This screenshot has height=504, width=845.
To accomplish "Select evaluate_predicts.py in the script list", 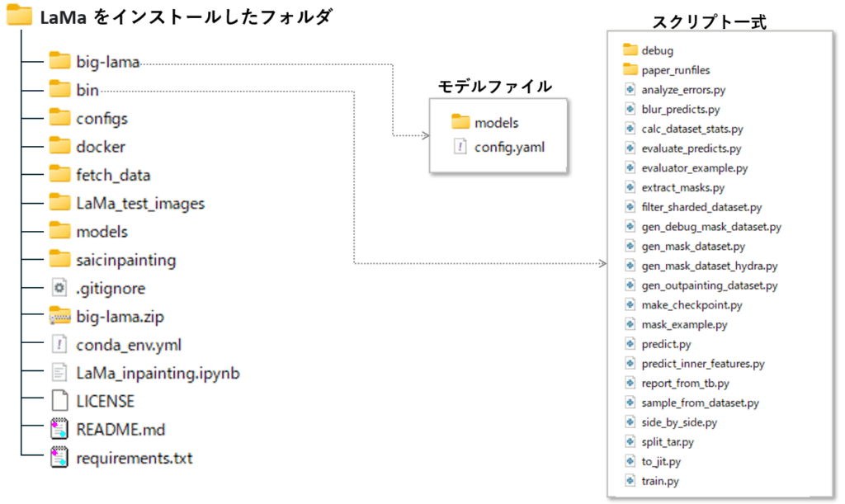I will click(x=692, y=148).
